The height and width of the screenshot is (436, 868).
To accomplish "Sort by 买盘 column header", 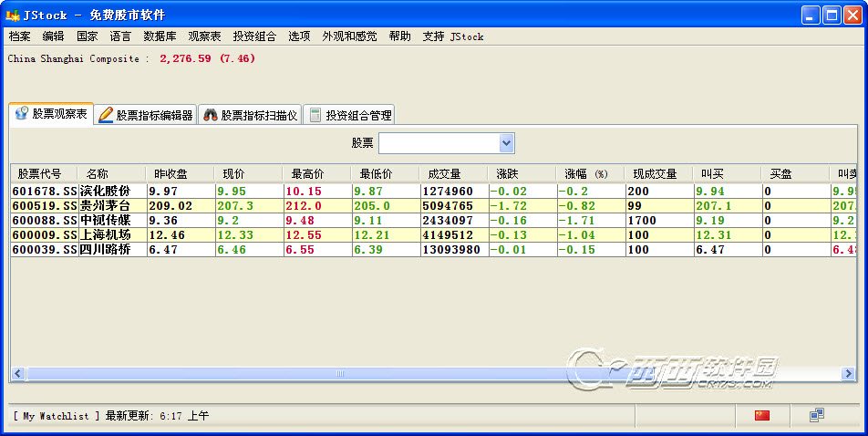I will (796, 174).
